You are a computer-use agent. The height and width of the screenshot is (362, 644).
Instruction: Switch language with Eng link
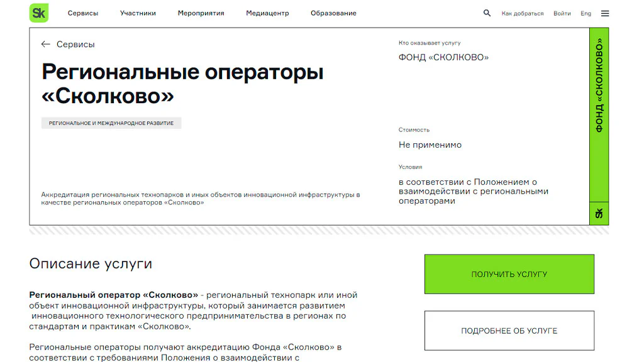586,14
